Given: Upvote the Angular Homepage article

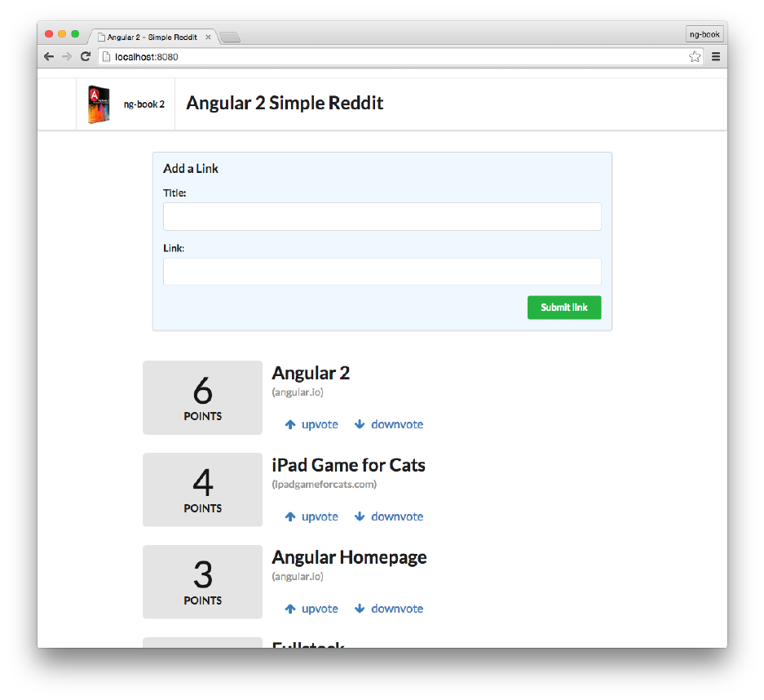Looking at the screenshot, I should pos(311,609).
